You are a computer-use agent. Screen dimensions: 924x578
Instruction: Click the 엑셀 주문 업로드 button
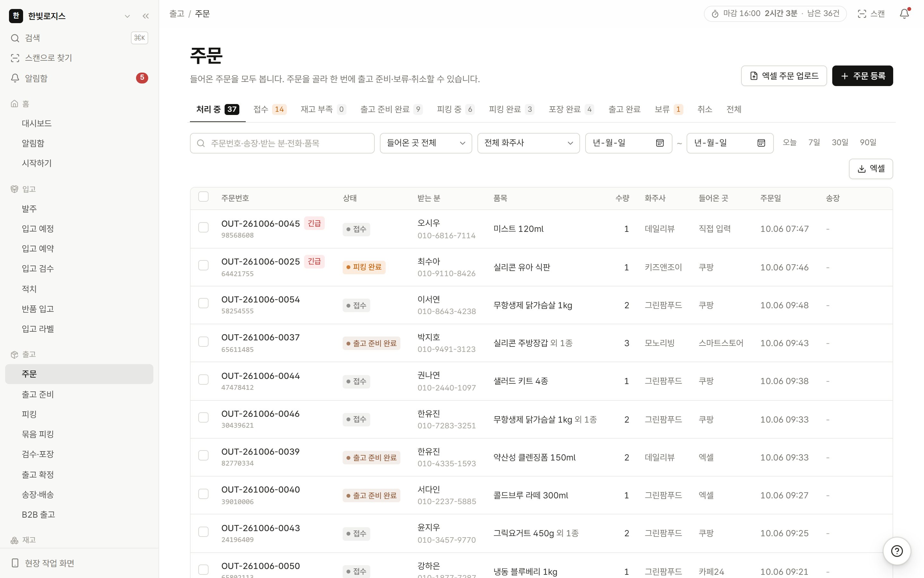click(x=783, y=76)
